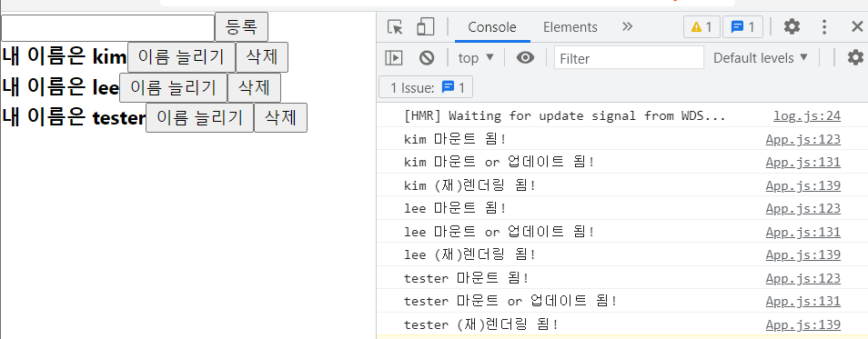
Task: Open App.js:123 link for tester row
Action: pos(803,278)
